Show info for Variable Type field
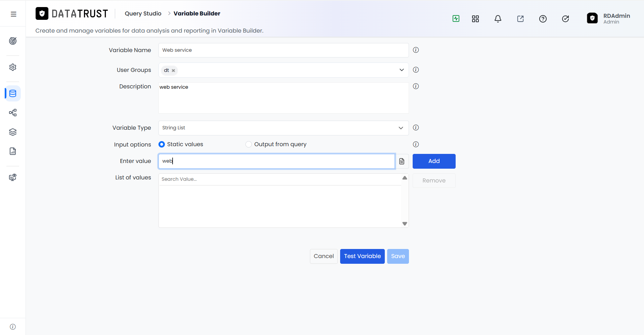 (416, 128)
